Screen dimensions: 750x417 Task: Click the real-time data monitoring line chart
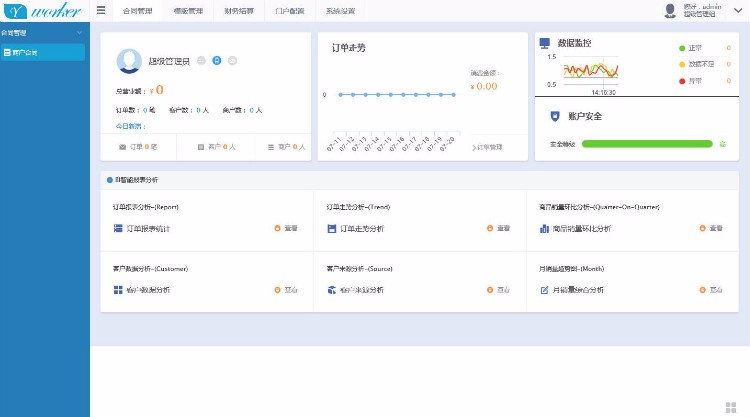point(591,71)
